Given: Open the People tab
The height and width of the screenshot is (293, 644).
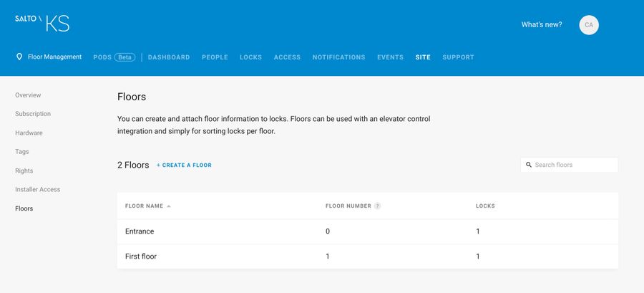Looking at the screenshot, I should [215, 57].
